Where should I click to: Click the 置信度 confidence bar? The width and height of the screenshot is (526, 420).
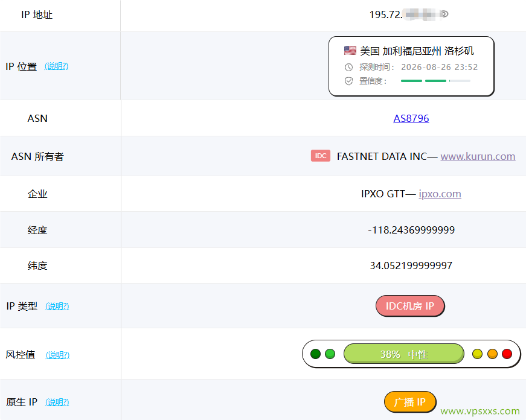pos(435,81)
